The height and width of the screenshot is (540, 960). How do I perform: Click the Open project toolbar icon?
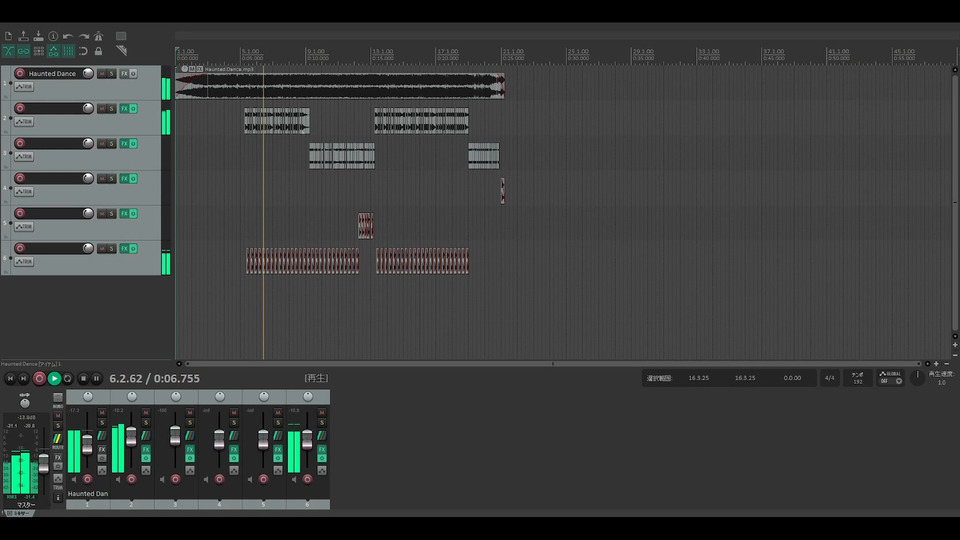coord(23,36)
